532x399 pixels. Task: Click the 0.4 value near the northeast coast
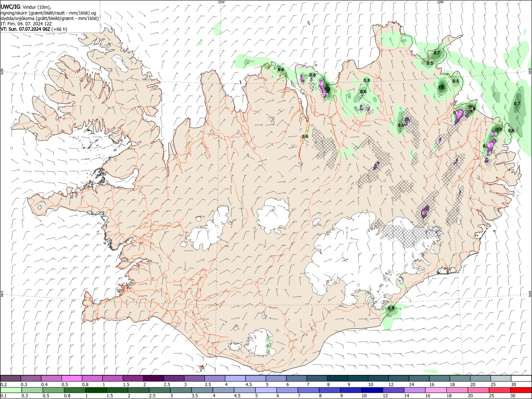(471, 109)
